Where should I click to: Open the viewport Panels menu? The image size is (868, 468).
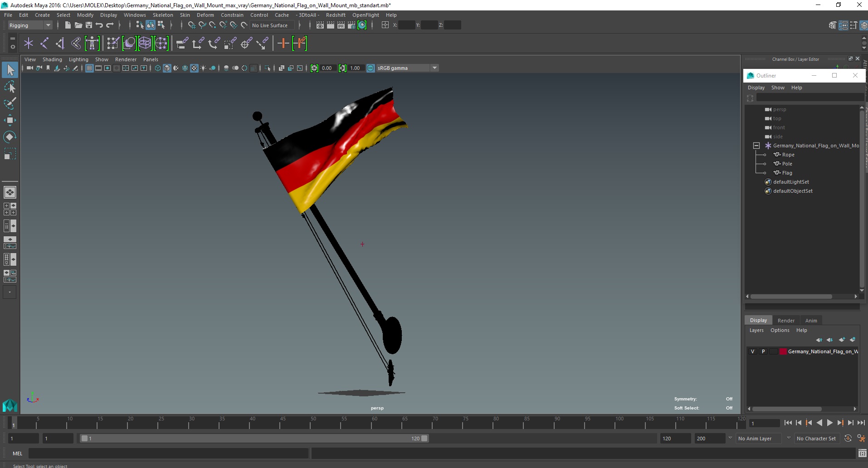coord(151,59)
